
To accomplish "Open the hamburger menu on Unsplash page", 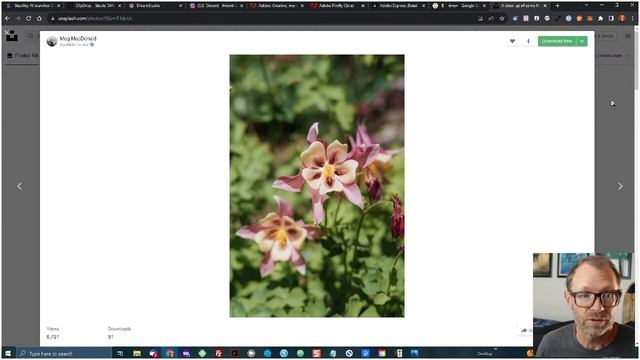I will click(628, 36).
